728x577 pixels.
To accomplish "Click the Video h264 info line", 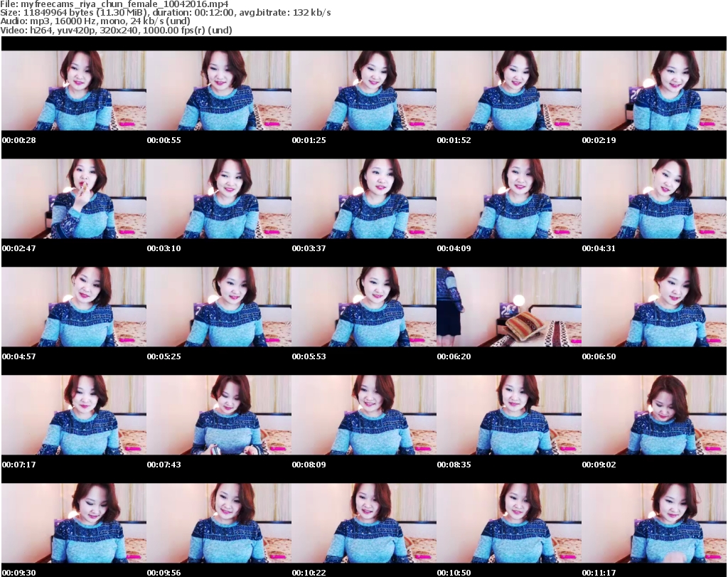I will [116, 30].
